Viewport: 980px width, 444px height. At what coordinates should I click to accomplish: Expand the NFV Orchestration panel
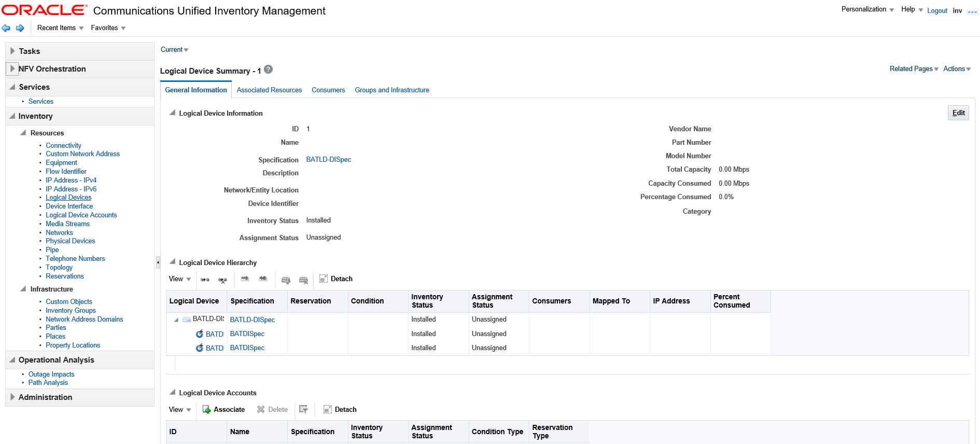[12, 68]
